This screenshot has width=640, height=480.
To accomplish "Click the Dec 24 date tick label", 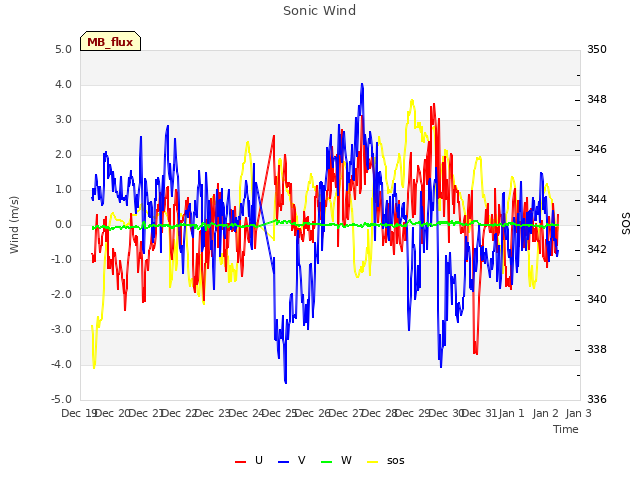I will pos(246,413).
